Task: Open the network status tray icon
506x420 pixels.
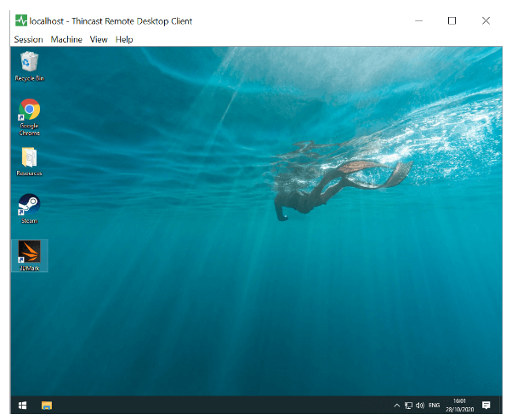Action: [x=408, y=406]
